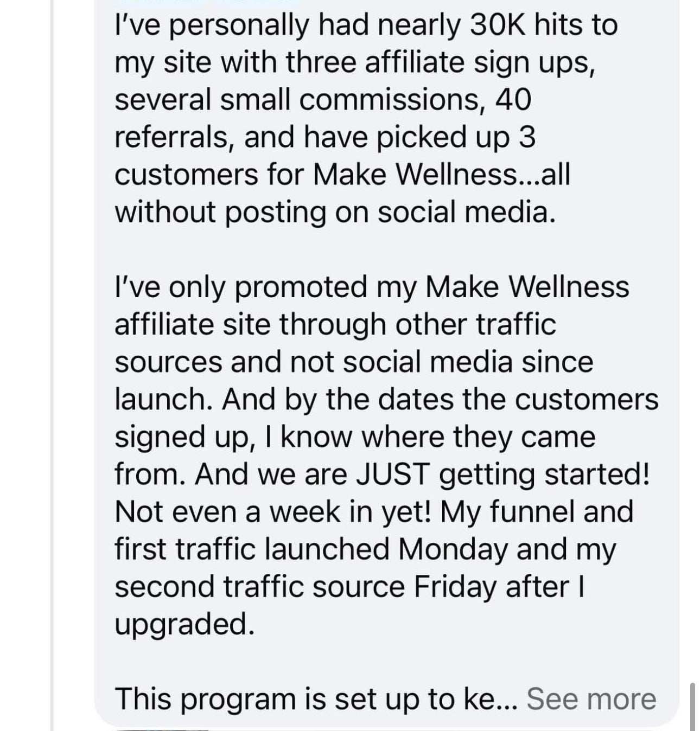
Task: Click the line "launch. And by the dates the customers"
Action: pyautogui.click(x=386, y=400)
